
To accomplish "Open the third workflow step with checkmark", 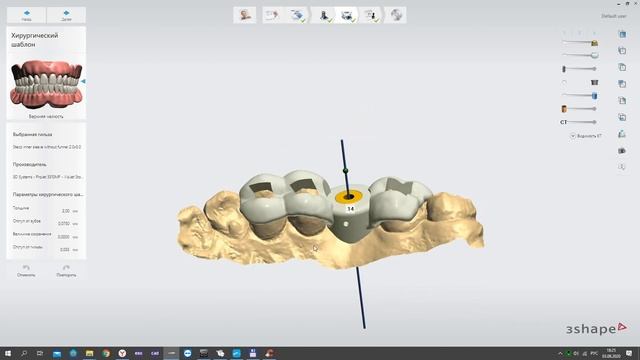I will [x=298, y=15].
